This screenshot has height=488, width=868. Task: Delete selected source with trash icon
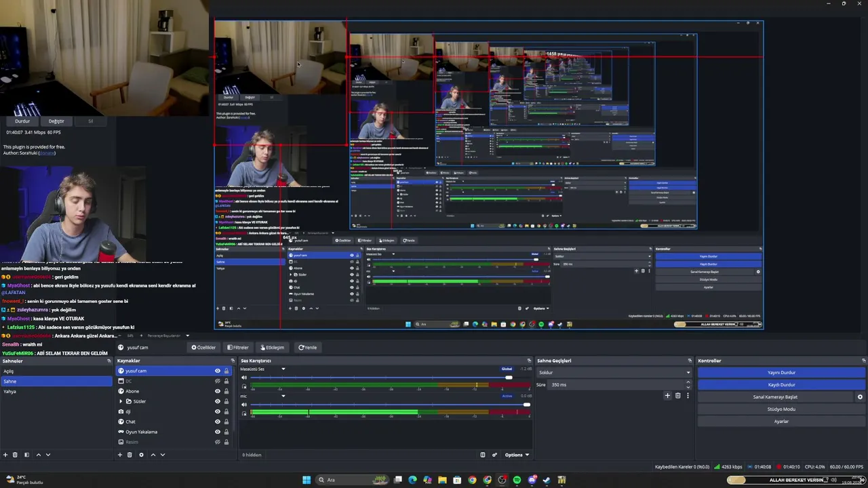click(130, 455)
